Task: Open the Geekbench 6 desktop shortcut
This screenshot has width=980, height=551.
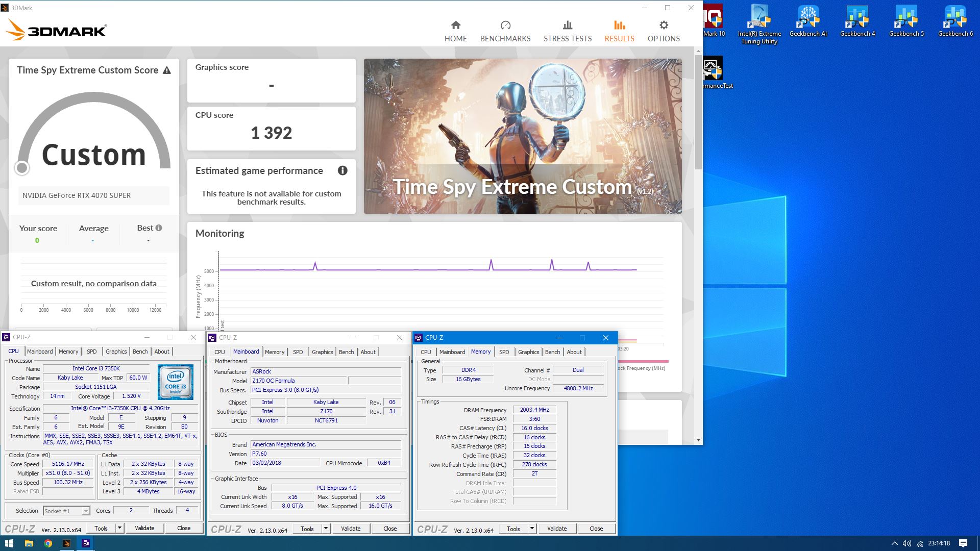Action: tap(955, 21)
